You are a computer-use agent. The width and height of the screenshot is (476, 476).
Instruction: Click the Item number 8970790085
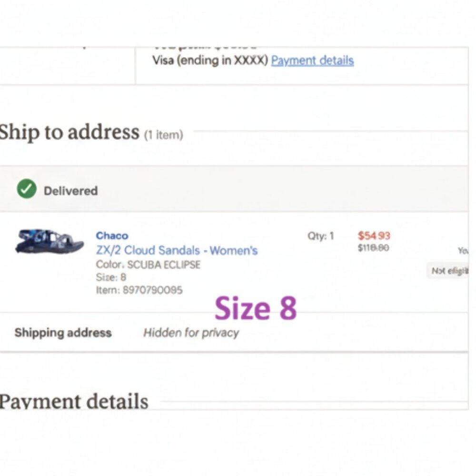click(x=139, y=290)
